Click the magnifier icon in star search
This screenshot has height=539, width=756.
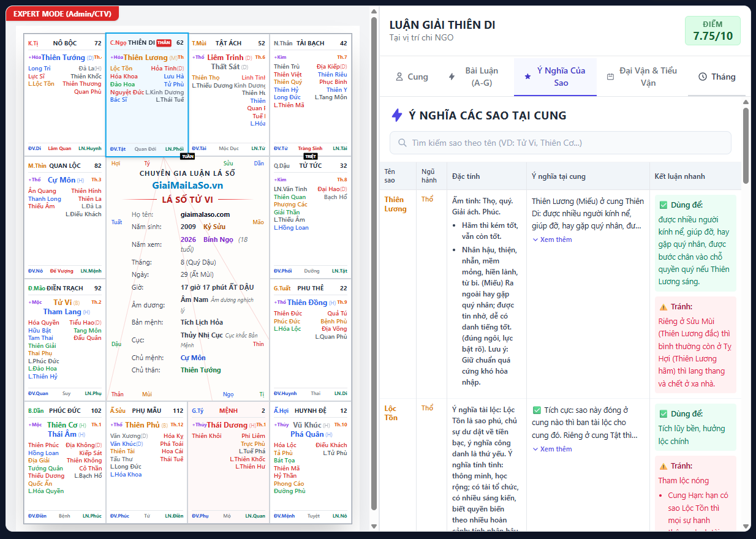(403, 143)
